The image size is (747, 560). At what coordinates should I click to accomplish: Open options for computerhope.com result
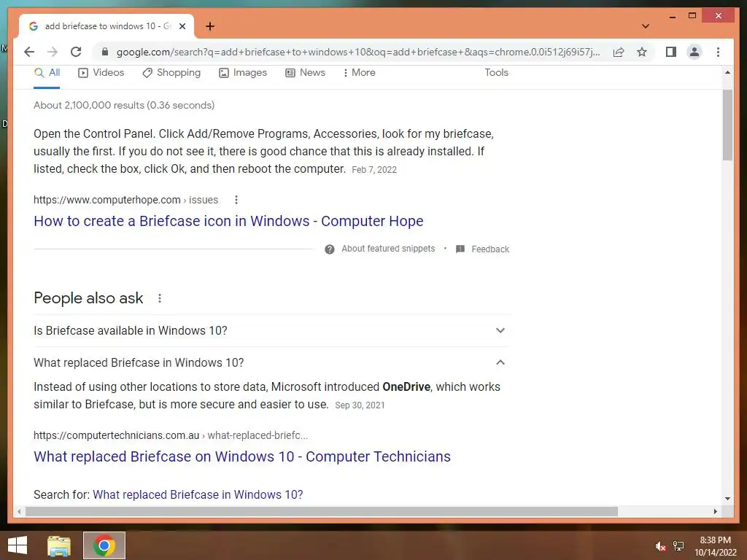click(236, 200)
